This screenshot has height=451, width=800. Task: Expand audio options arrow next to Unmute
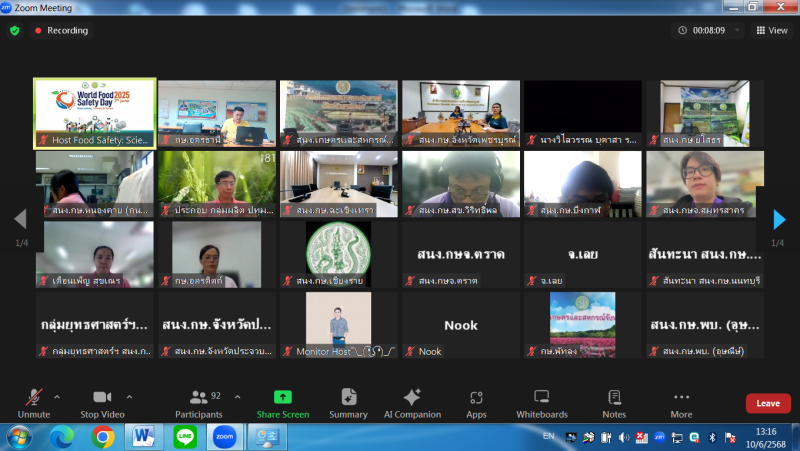pyautogui.click(x=56, y=397)
